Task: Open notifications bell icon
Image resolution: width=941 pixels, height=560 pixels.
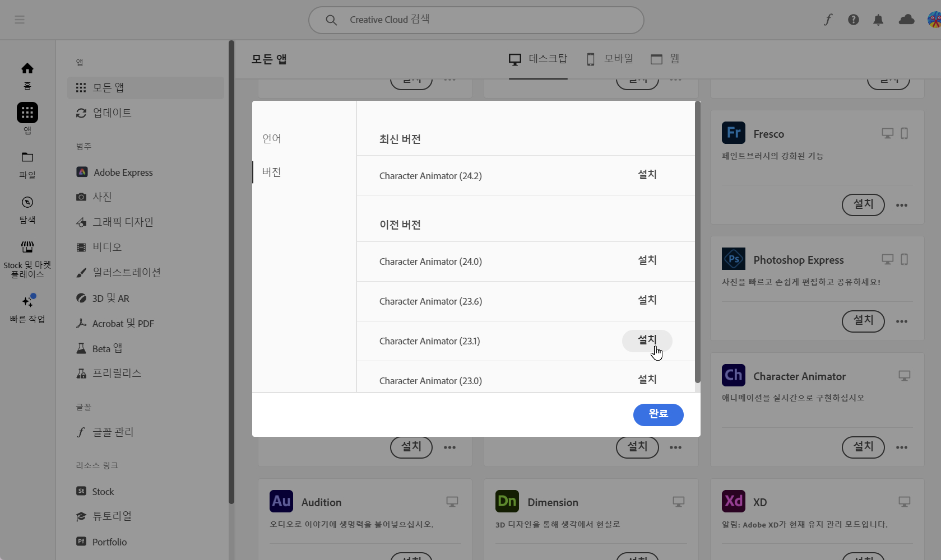Action: [x=878, y=20]
